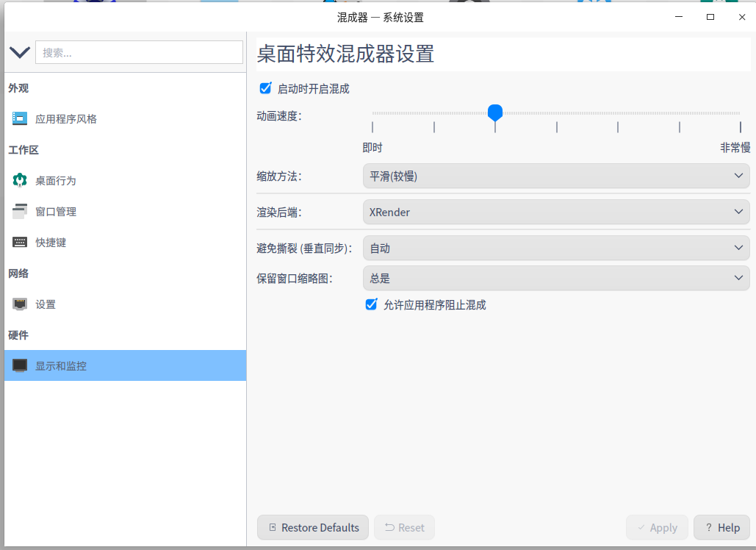Open the 缩放方法 dropdown
Image resolution: width=756 pixels, height=550 pixels.
pyautogui.click(x=555, y=175)
